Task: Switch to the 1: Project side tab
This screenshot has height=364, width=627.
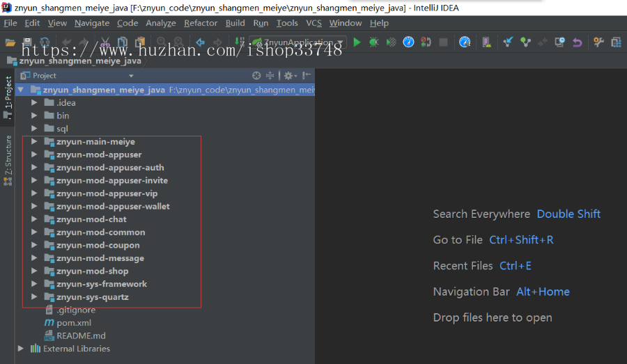Action: tap(8, 97)
